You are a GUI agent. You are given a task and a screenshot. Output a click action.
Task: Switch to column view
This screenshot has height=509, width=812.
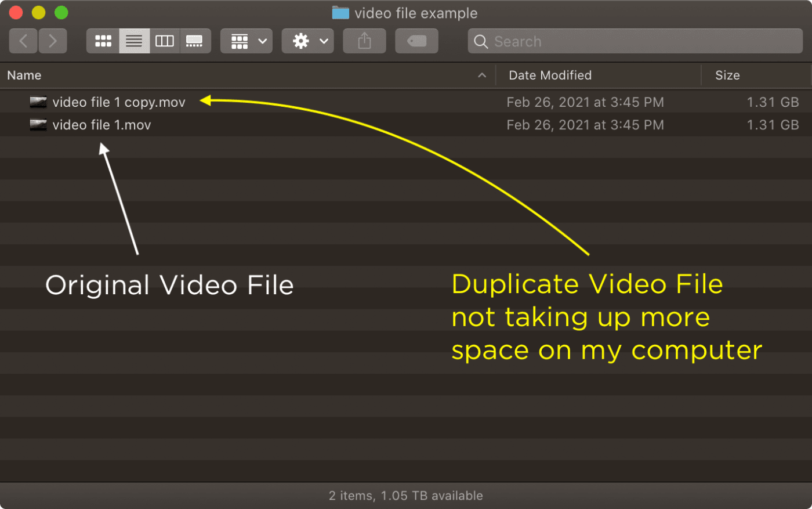pyautogui.click(x=165, y=41)
